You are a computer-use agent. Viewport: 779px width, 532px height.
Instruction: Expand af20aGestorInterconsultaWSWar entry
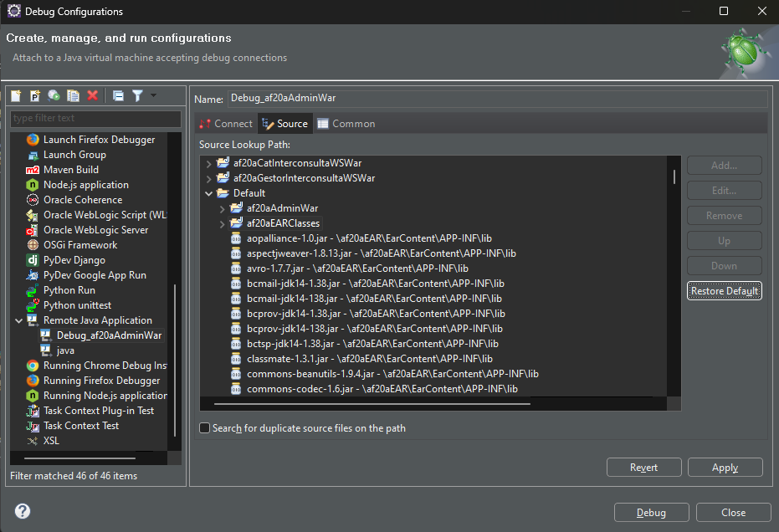(x=208, y=178)
